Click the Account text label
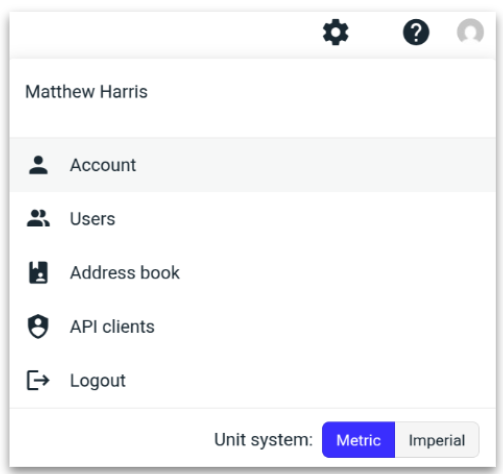 [x=103, y=165]
